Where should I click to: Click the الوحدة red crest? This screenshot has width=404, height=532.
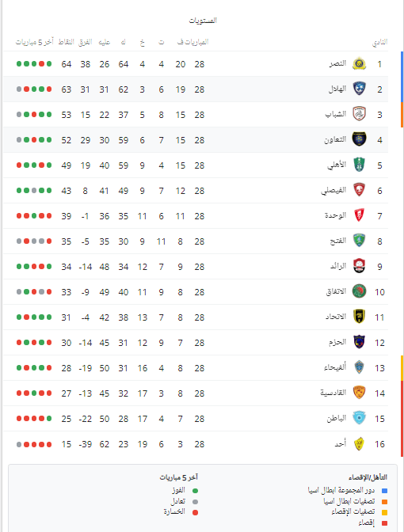359,215
